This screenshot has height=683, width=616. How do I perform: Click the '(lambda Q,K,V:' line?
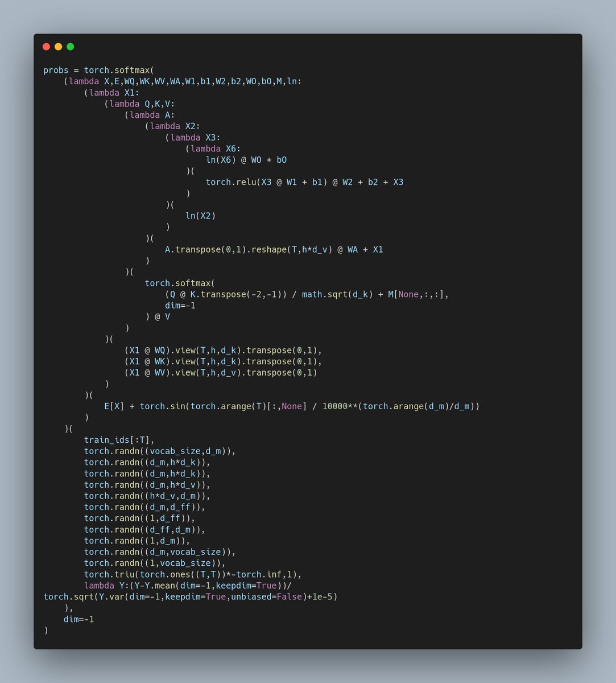[139, 104]
